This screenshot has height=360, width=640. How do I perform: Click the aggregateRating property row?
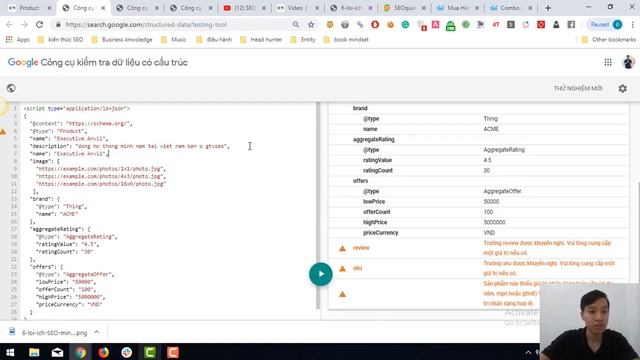478,139
